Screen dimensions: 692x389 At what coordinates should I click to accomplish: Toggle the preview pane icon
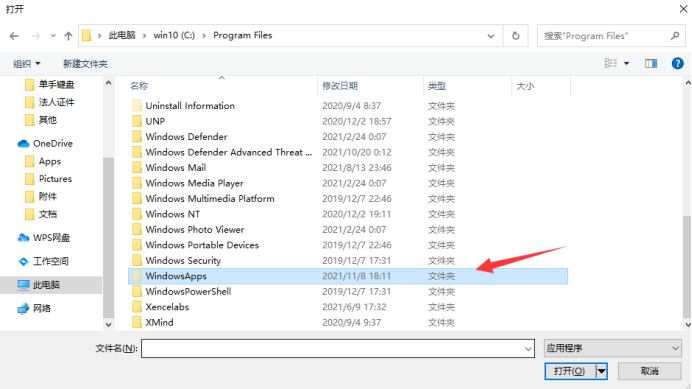[x=651, y=64]
